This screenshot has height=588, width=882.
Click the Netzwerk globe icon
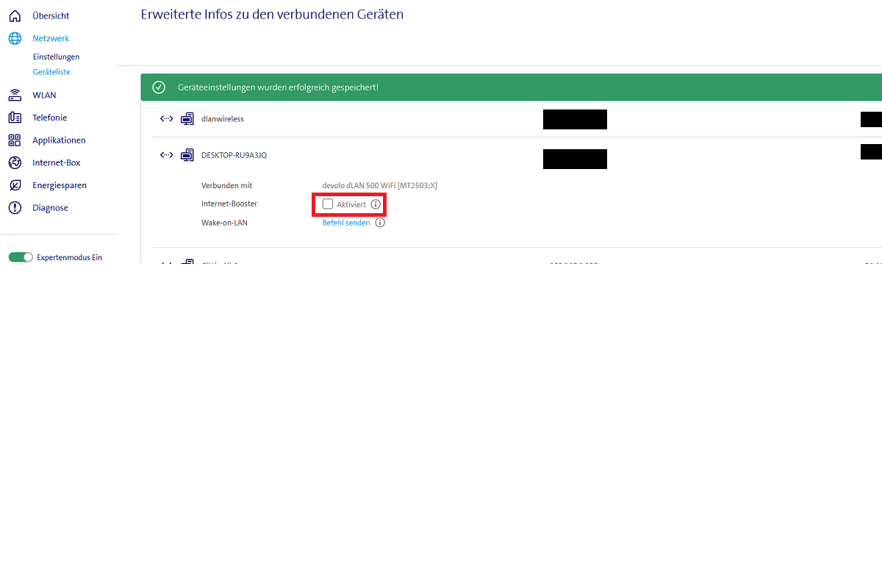(x=15, y=38)
